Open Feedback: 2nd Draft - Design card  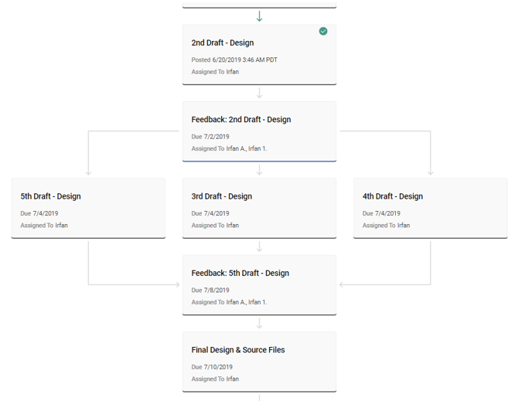(259, 131)
